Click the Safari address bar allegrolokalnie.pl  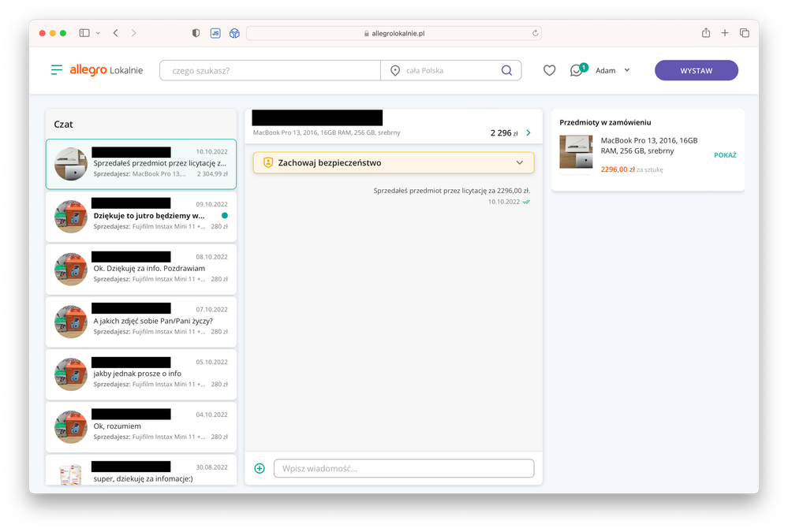pyautogui.click(x=394, y=33)
